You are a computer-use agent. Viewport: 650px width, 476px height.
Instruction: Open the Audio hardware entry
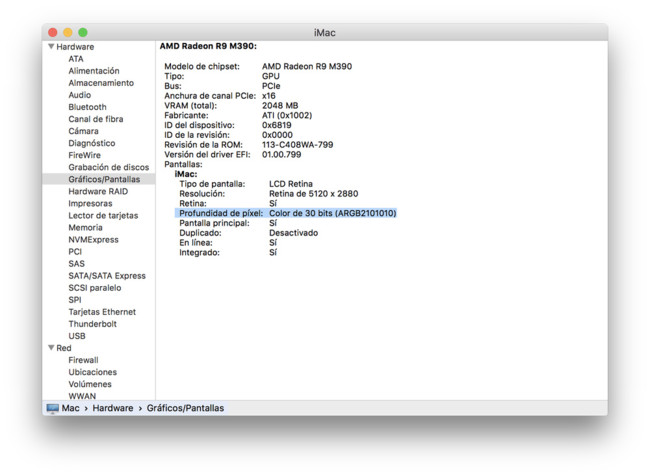click(80, 95)
